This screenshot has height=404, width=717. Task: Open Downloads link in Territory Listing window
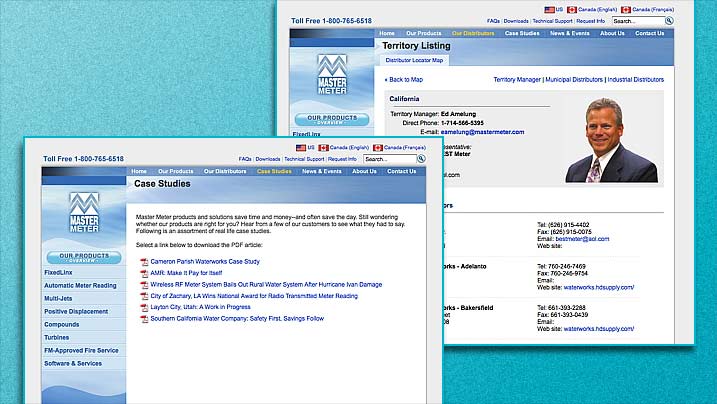(x=516, y=21)
